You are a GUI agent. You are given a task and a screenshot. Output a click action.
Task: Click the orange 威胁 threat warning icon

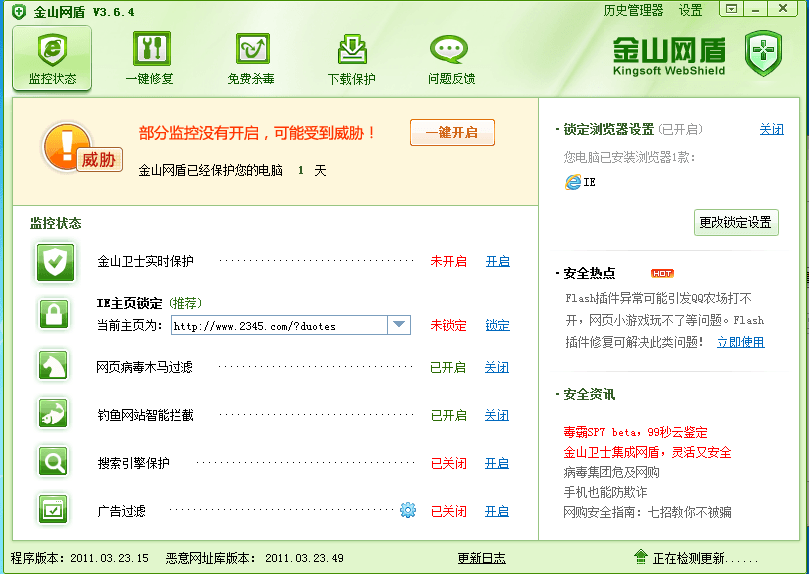(82, 149)
